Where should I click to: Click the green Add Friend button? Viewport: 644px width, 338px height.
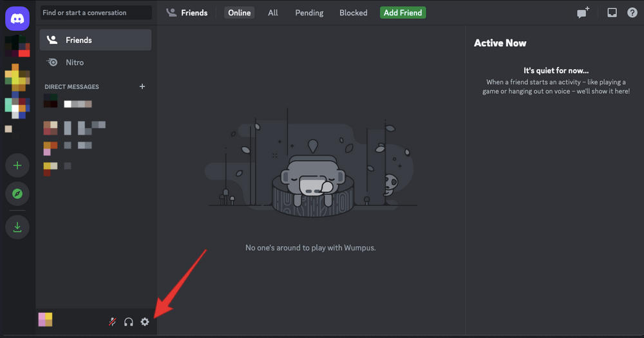coord(403,13)
